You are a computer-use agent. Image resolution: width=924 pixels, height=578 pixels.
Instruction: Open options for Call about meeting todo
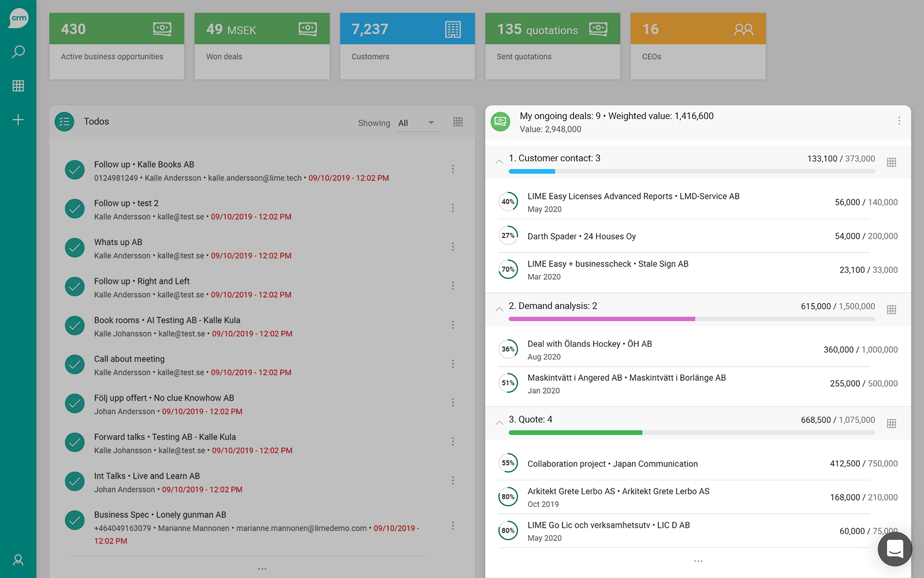click(x=453, y=364)
